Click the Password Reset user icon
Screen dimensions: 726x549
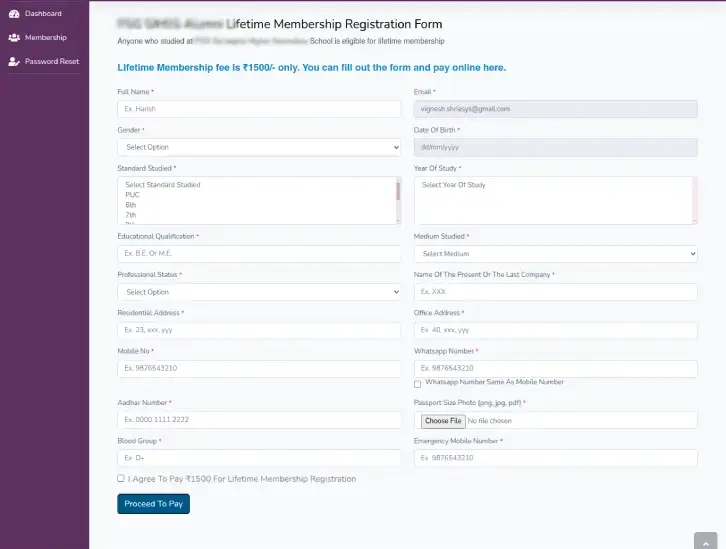(14, 62)
